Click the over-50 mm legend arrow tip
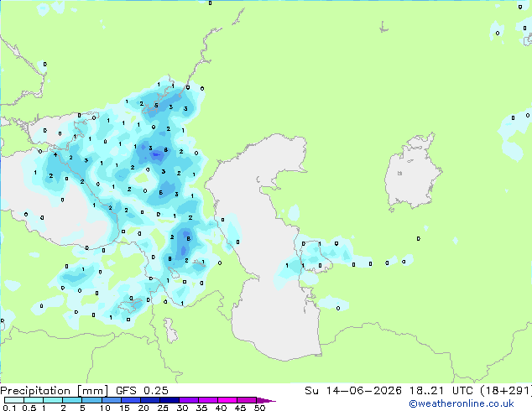Image resolution: width=532 pixels, height=411 pixels. point(266,400)
